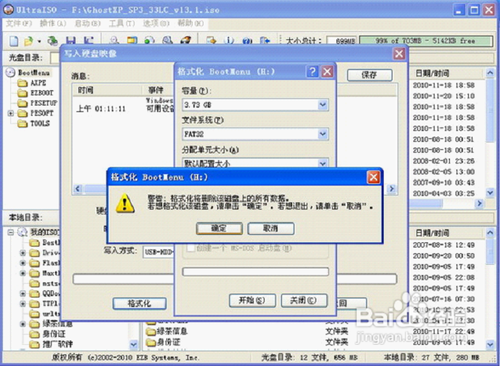Open the 容量 3.73 GB dropdown

pyautogui.click(x=255, y=105)
